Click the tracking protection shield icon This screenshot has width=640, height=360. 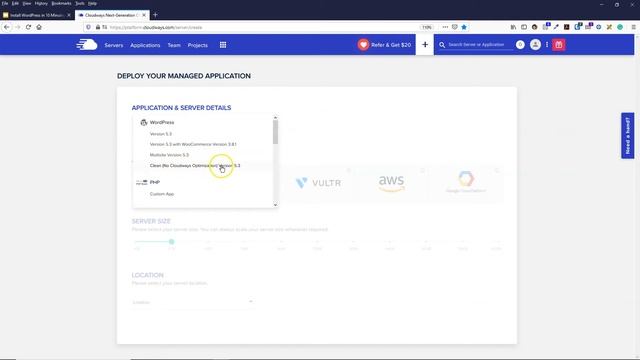(89, 27)
